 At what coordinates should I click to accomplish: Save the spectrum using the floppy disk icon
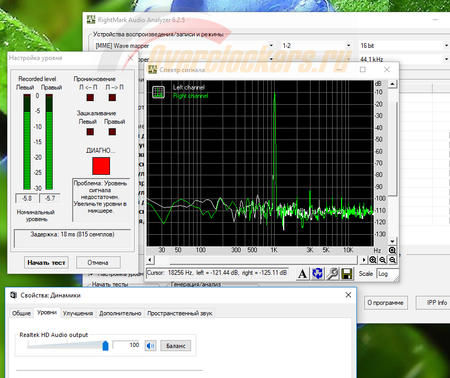tap(347, 274)
